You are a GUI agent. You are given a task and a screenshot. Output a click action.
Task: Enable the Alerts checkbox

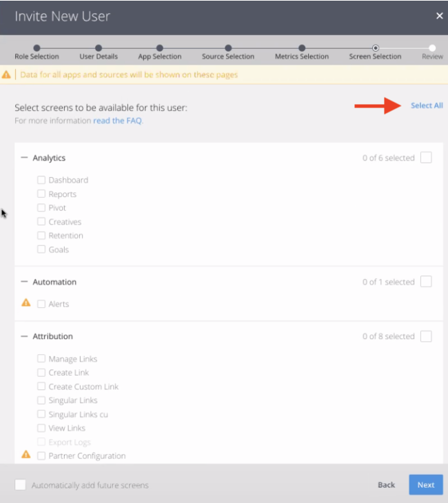tap(41, 304)
